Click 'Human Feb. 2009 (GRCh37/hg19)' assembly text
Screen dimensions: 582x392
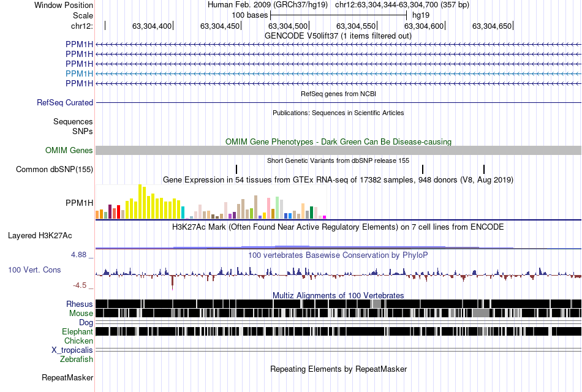click(x=268, y=5)
